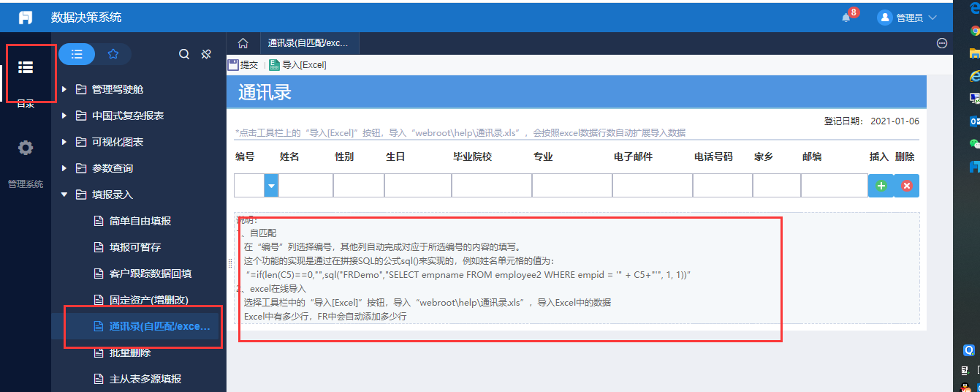Click the pin icon in directory panel

tap(206, 54)
